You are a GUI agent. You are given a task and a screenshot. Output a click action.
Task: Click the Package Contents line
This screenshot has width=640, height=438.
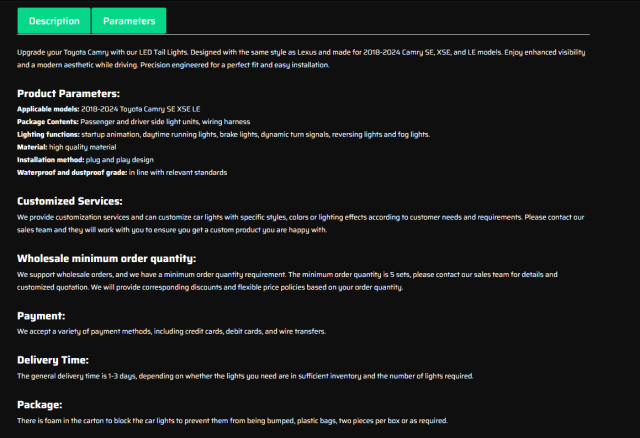coord(118,120)
